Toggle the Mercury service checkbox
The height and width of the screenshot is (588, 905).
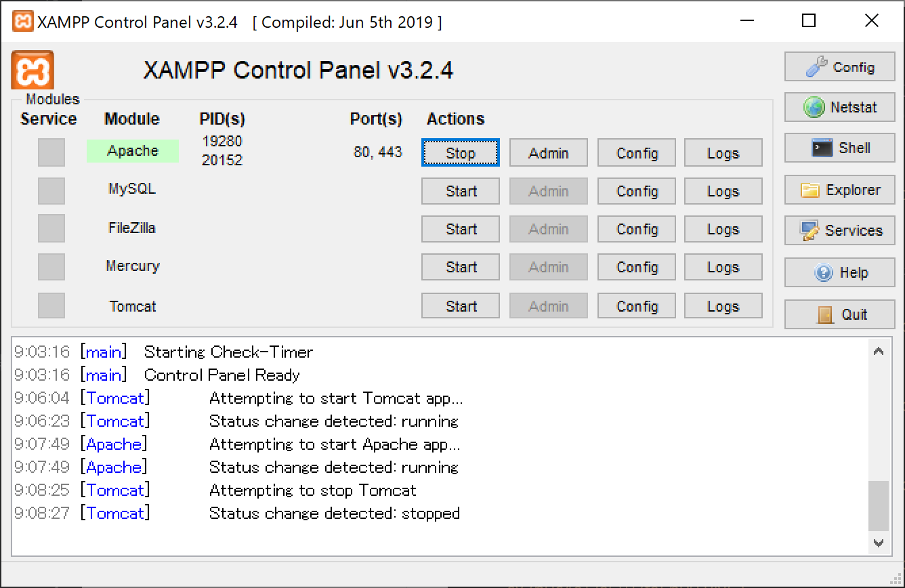coord(51,267)
